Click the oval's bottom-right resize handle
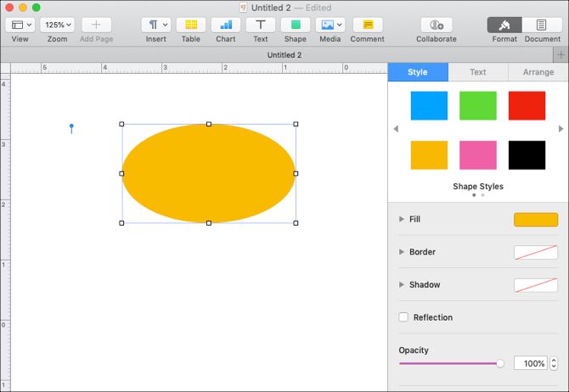569x392 pixels. point(296,223)
